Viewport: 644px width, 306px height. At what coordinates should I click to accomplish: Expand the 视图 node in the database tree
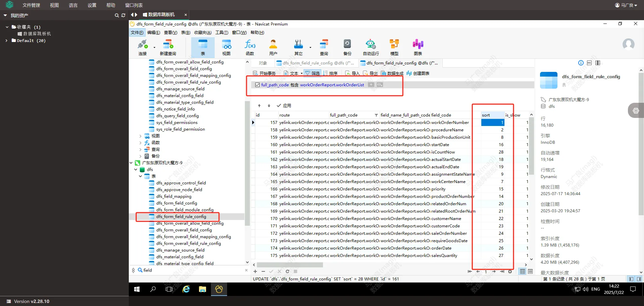(140, 136)
